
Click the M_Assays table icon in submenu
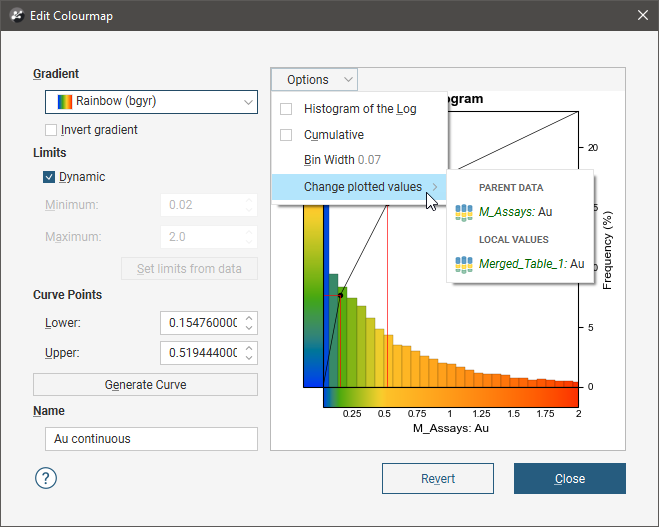coord(464,212)
